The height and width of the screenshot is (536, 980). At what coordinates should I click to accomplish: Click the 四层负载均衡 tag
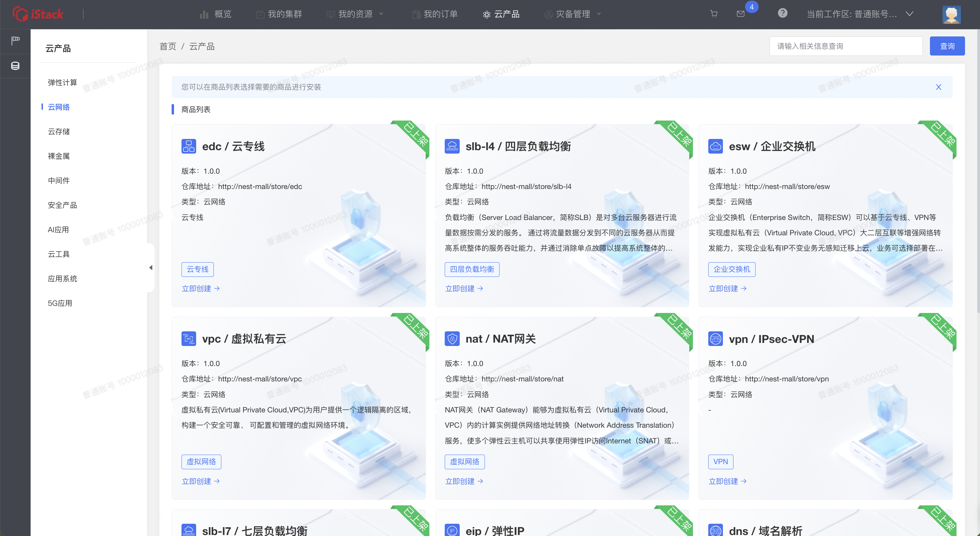point(472,269)
